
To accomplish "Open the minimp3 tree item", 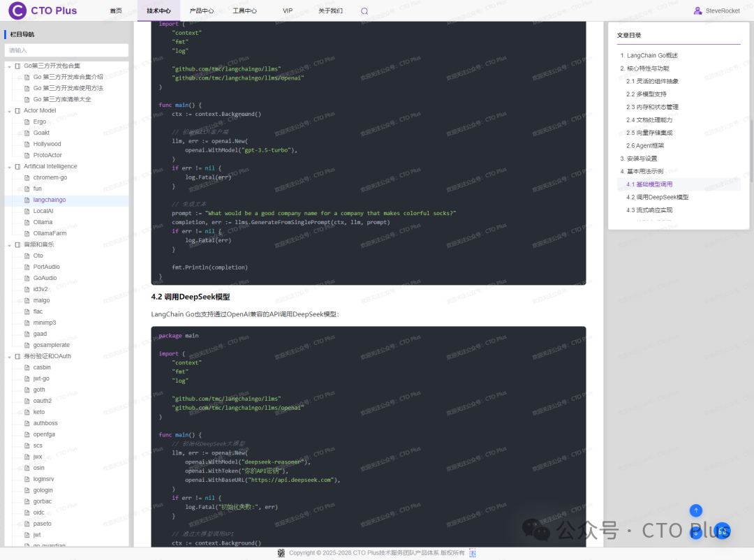I will [x=44, y=323].
